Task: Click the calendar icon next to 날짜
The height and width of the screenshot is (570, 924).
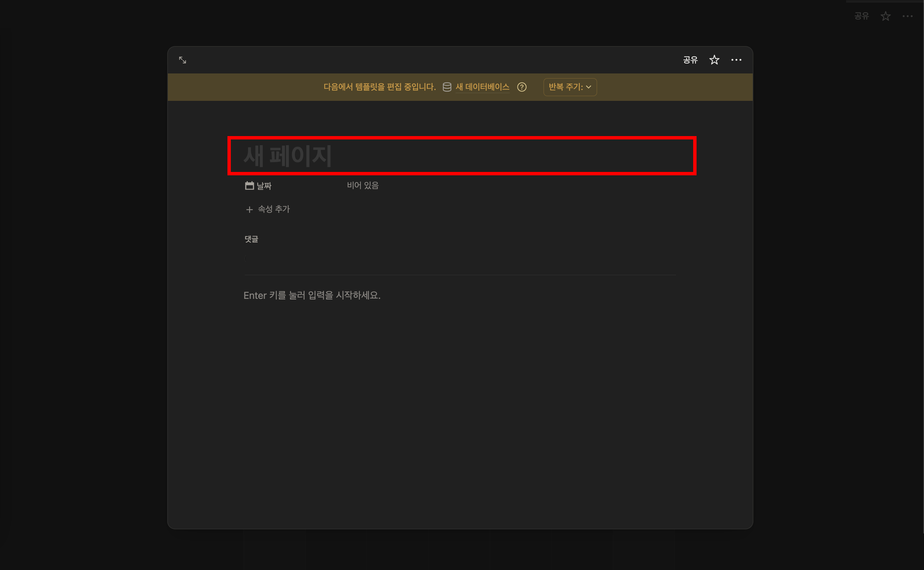Action: coord(249,185)
